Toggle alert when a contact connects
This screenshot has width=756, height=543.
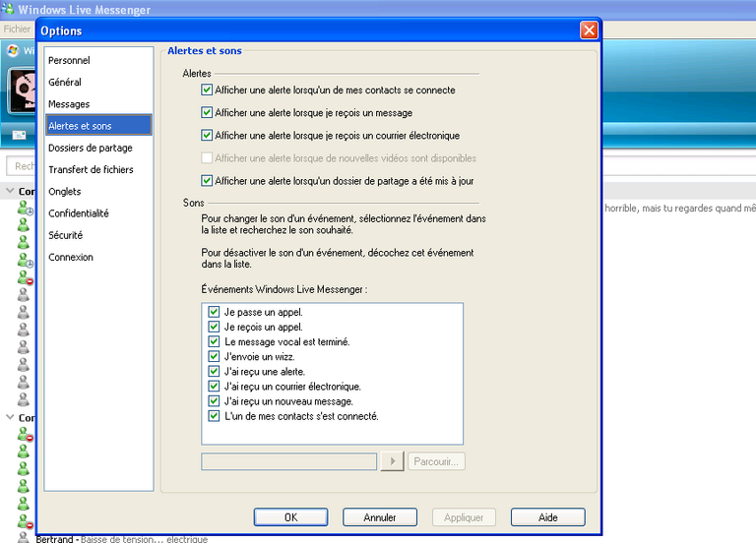207,90
